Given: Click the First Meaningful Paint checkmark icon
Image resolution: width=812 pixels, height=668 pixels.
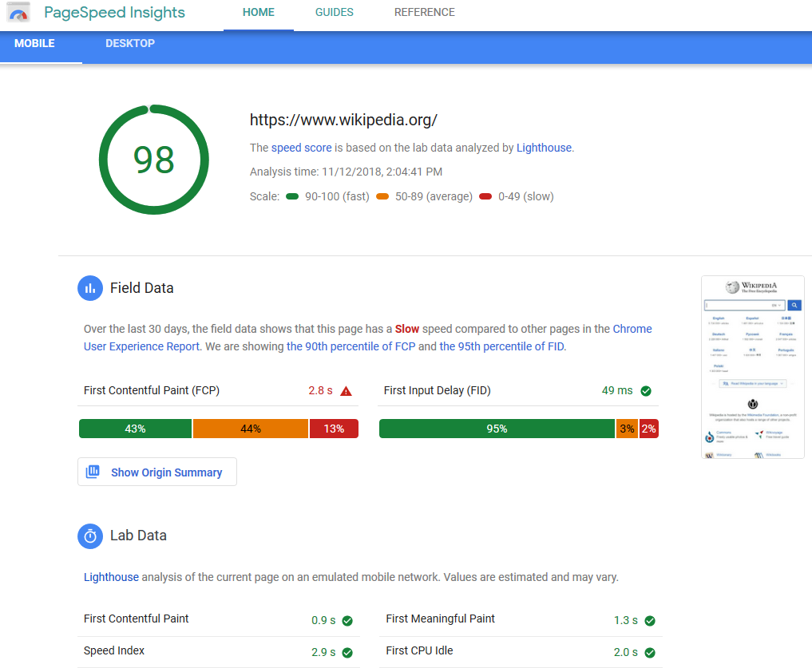Looking at the screenshot, I should [650, 620].
